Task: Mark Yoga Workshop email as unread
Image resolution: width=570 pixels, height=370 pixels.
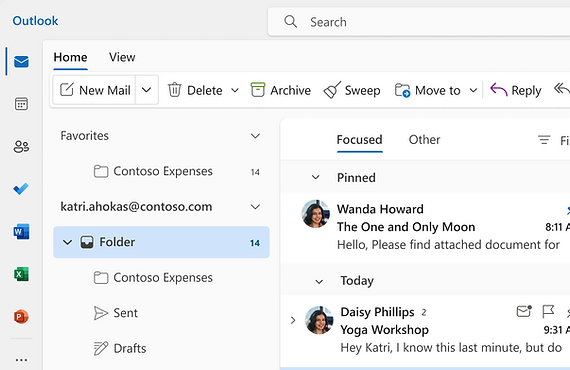Action: pyautogui.click(x=524, y=311)
